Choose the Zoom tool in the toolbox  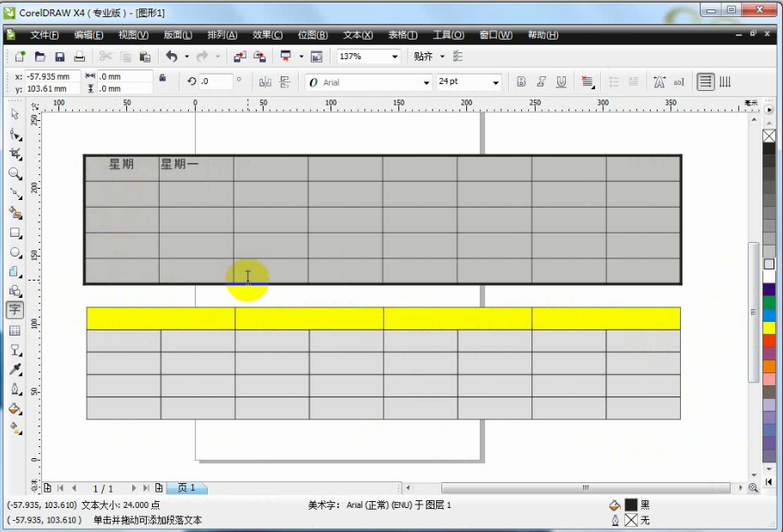[x=15, y=173]
